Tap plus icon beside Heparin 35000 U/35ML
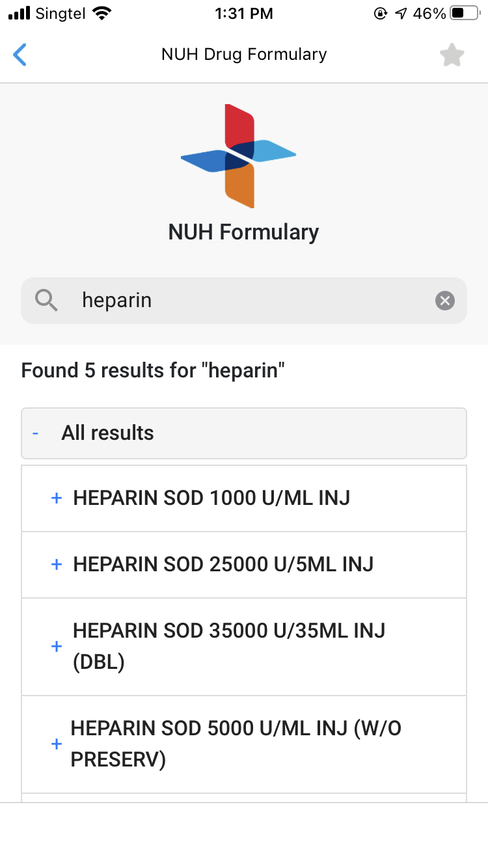 [x=57, y=646]
